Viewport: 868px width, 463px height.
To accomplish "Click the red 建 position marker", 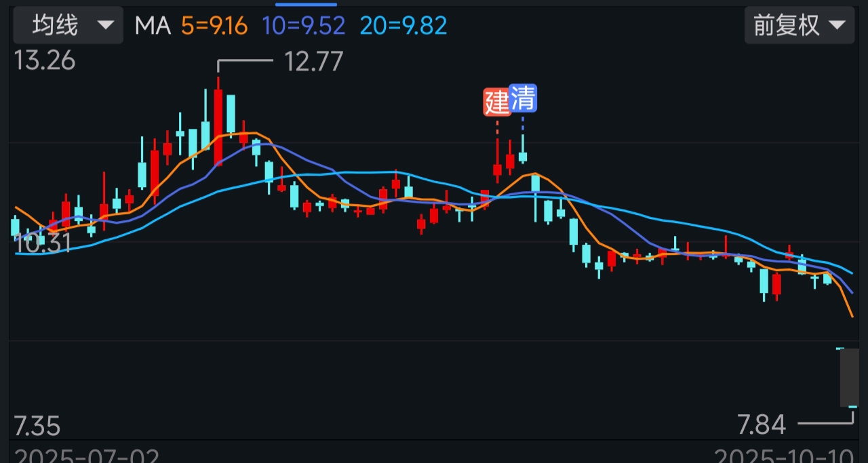I will coord(497,102).
